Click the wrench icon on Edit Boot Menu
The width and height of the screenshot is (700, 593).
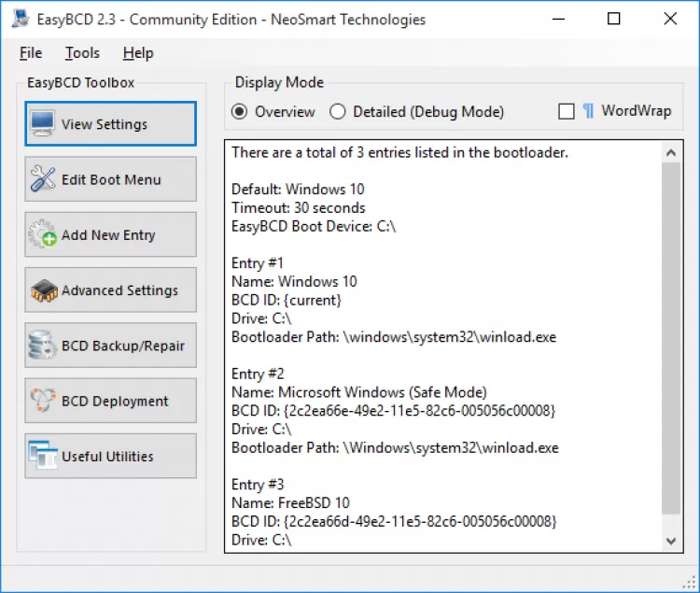click(x=43, y=179)
